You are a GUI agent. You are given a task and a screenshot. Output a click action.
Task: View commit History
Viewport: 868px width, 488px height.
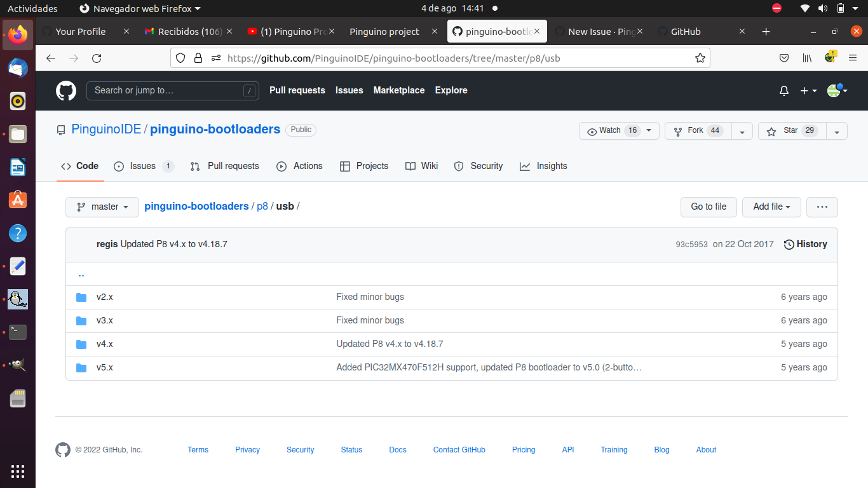pos(806,245)
